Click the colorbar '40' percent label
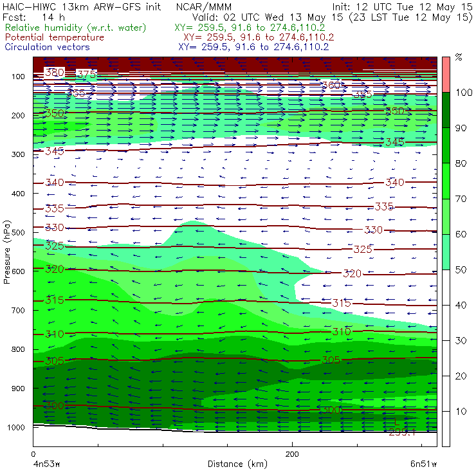The image size is (476, 476). 461,305
